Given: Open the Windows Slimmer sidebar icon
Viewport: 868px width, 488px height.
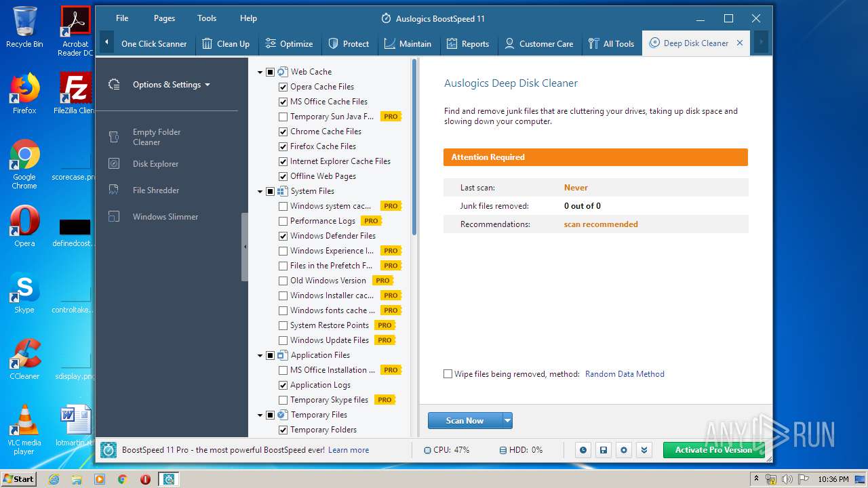Looking at the screenshot, I should (x=114, y=216).
